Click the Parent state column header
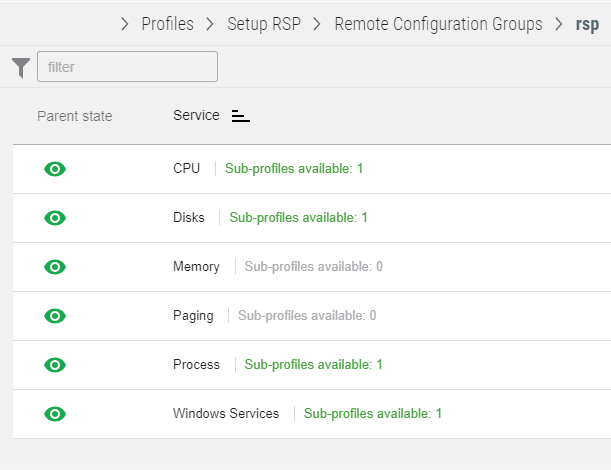This screenshot has width=611, height=470. 75,116
